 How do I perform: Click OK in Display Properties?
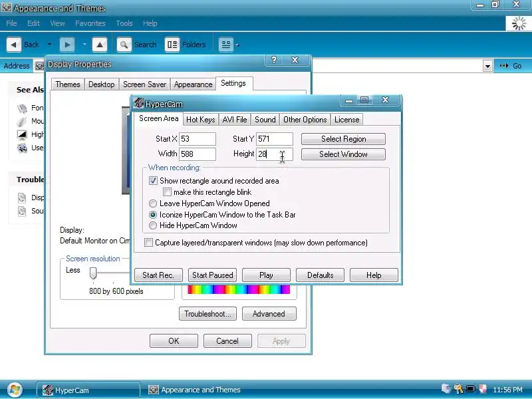pos(174,341)
